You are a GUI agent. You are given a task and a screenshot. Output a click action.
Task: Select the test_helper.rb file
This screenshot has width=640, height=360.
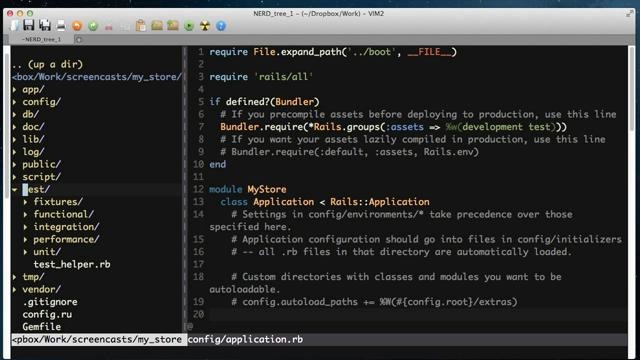point(72,264)
